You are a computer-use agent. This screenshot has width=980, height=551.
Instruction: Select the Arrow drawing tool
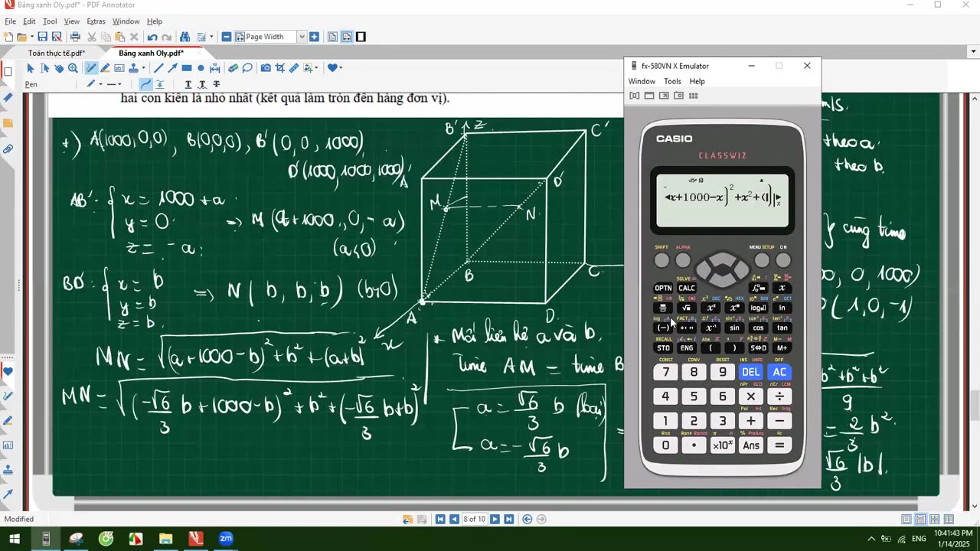pyautogui.click(x=172, y=67)
